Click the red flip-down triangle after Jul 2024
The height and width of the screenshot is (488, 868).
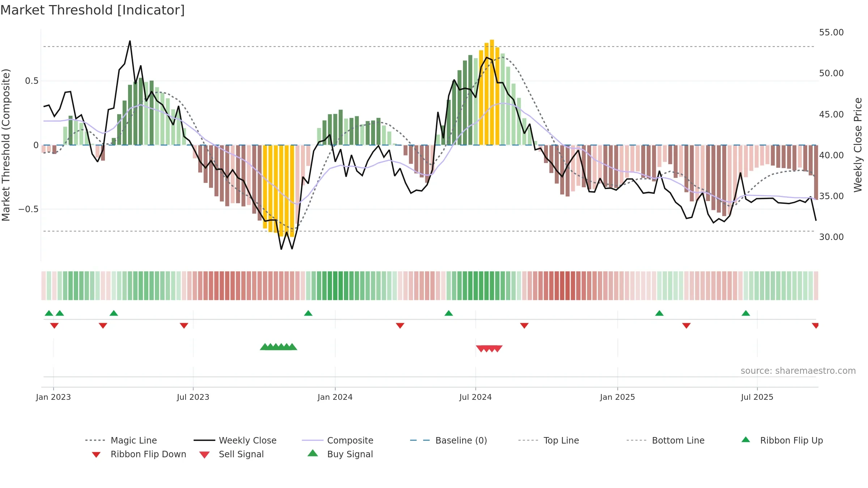click(x=524, y=326)
